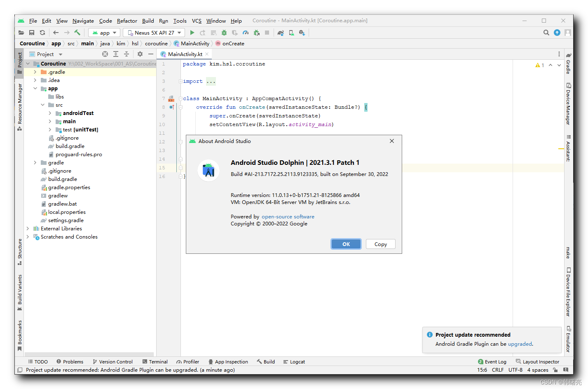
Task: Open the Refactor menu
Action: pyautogui.click(x=127, y=21)
